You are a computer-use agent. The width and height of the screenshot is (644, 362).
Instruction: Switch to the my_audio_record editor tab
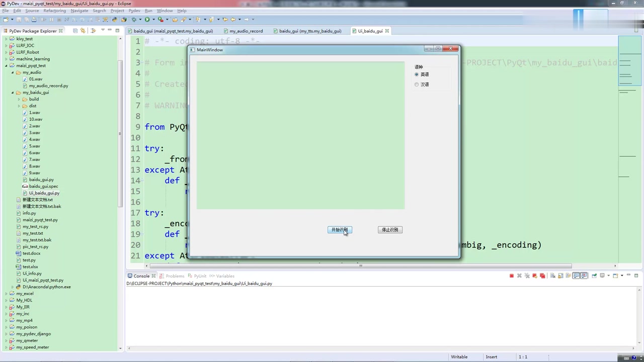[x=246, y=31]
